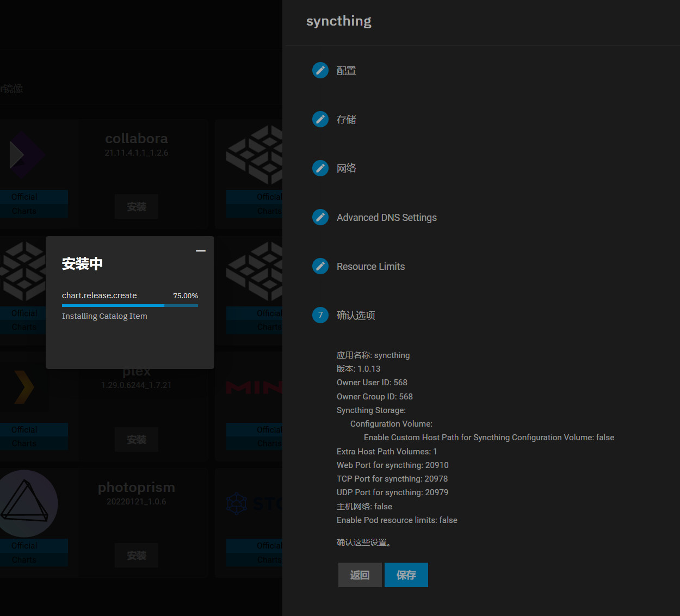
Task: Select step 7 circle icon
Action: point(320,315)
